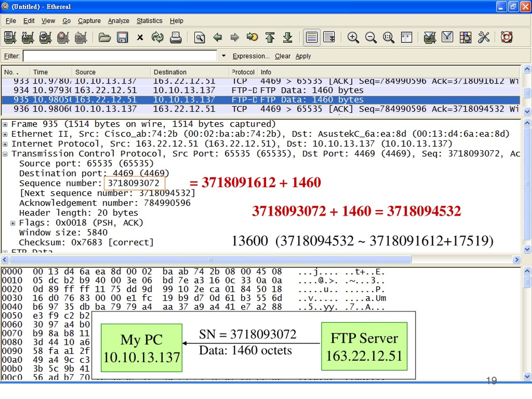Open help lifebuoy icon
The image size is (532, 399).
pos(506,37)
